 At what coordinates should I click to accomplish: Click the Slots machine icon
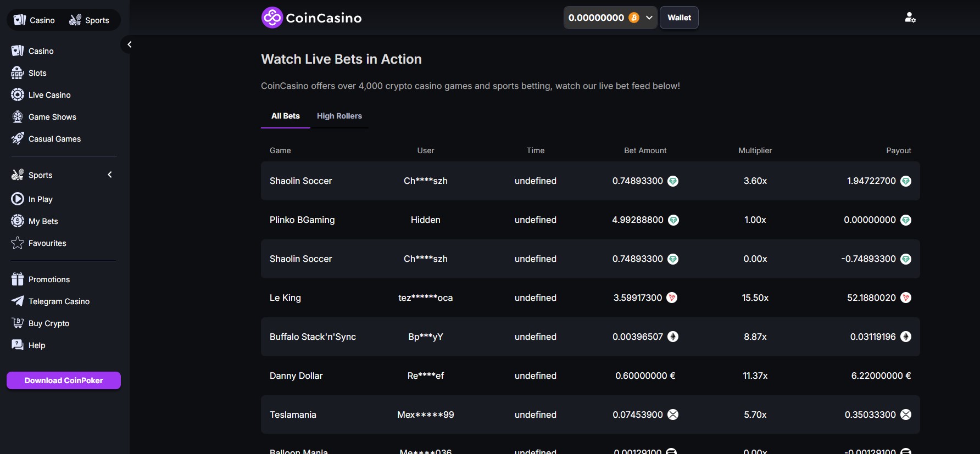tap(18, 72)
